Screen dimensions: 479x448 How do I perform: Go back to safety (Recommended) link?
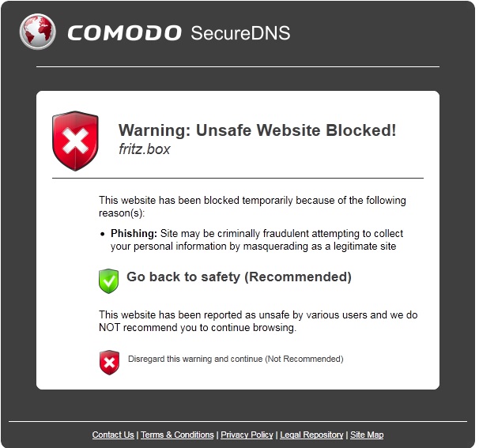239,277
